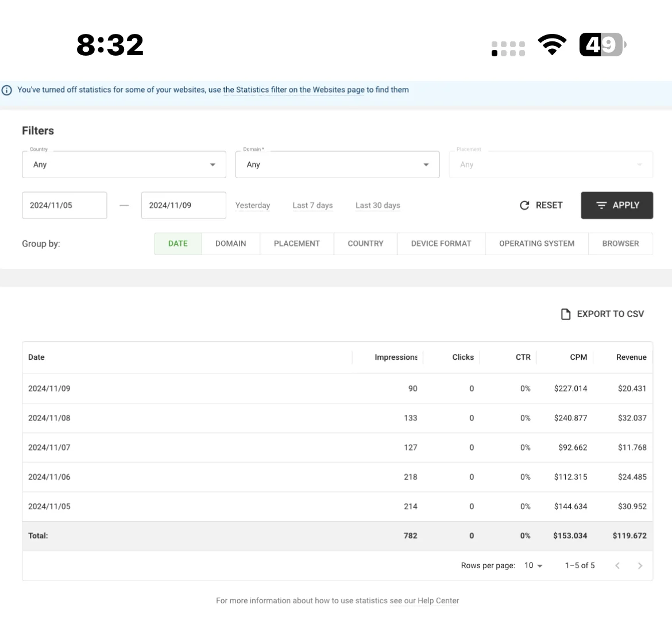Open the Country filter dropdown
The height and width of the screenshot is (620, 672).
pyautogui.click(x=124, y=164)
